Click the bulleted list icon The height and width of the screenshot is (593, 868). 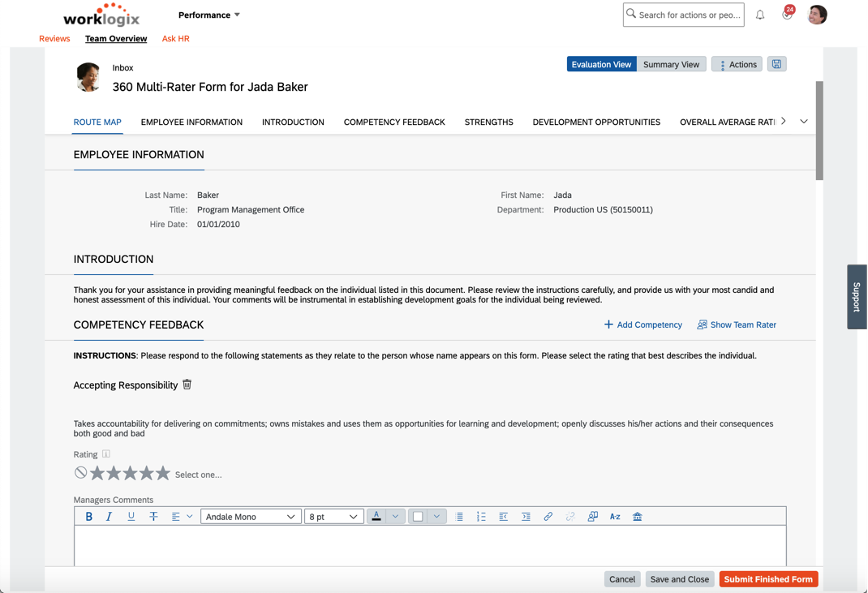click(460, 516)
